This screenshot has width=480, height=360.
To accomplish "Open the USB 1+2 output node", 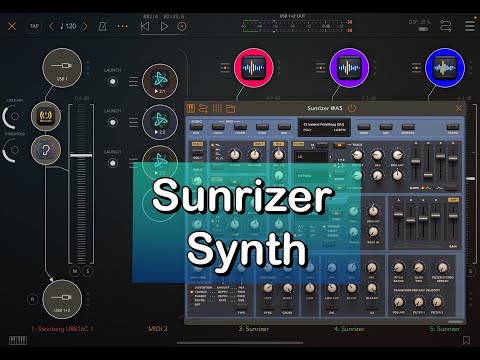I will pos(62,299).
